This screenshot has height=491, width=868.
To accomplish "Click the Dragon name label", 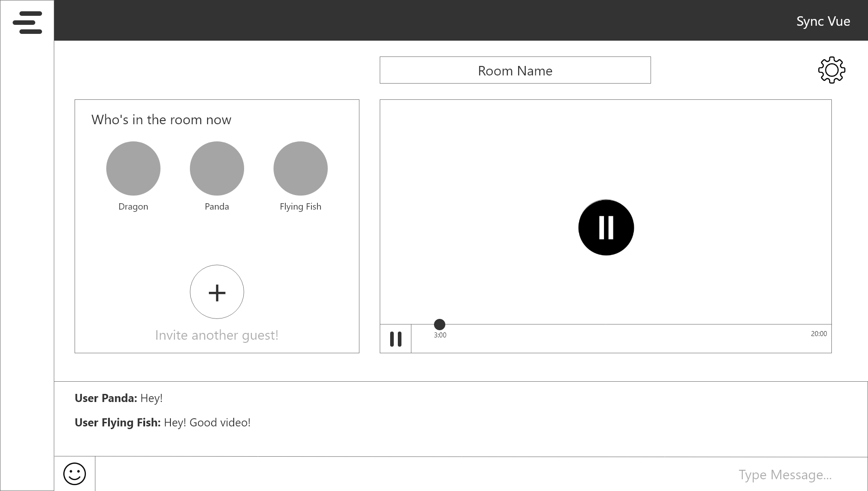I will 133,206.
